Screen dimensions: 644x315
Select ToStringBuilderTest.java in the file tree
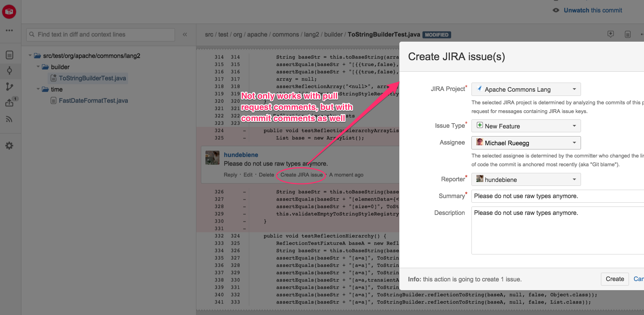92,78
